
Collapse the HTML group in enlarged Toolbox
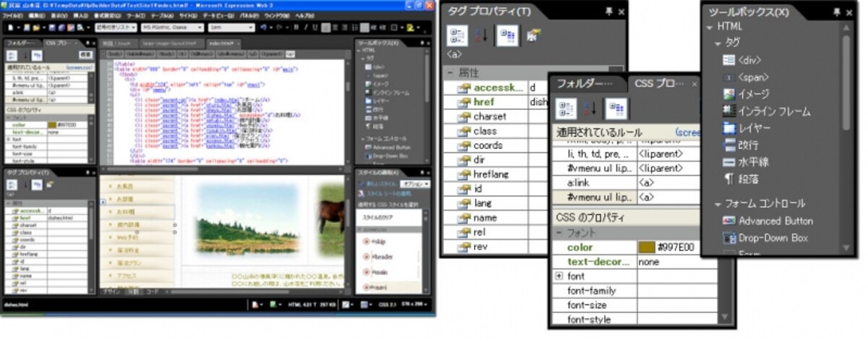point(710,27)
